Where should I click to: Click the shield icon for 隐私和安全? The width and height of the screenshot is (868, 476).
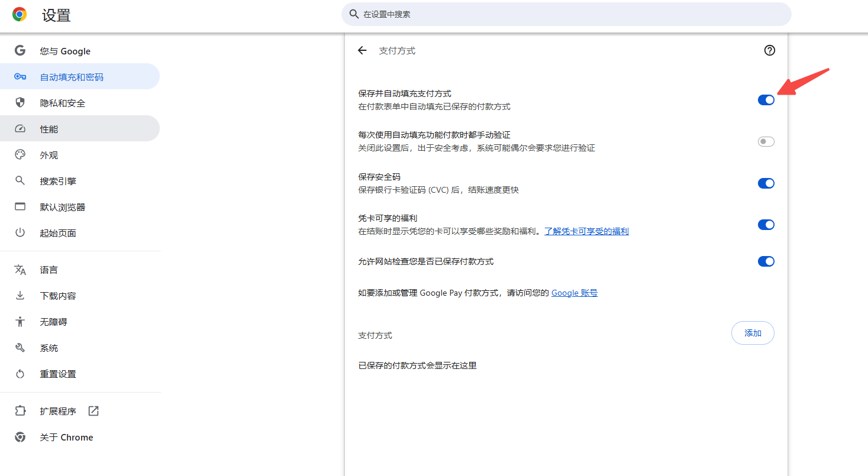click(x=20, y=103)
